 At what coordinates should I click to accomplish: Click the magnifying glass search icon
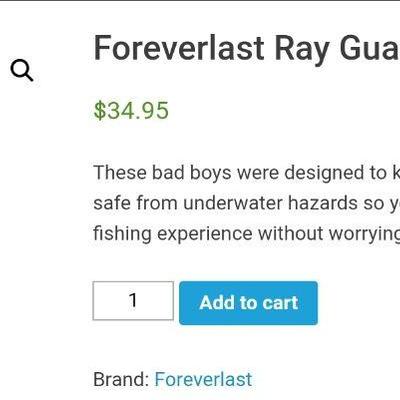[x=22, y=70]
